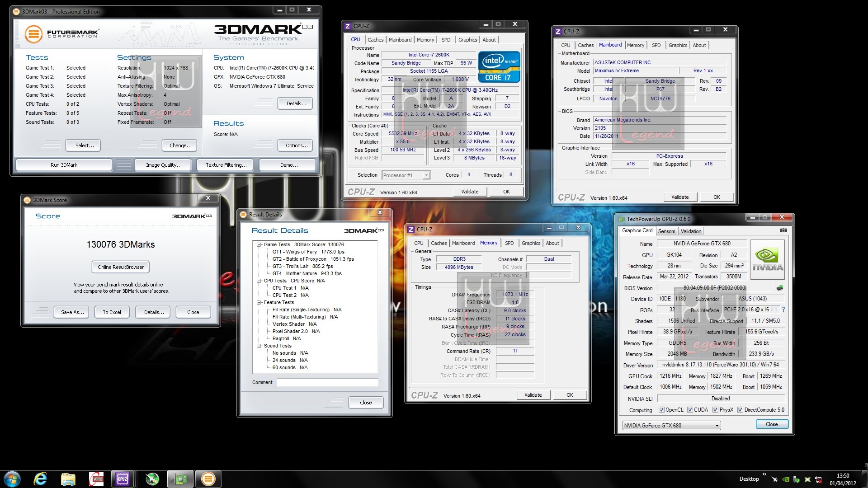Open Windows Explorer from the taskbar

tap(68, 479)
